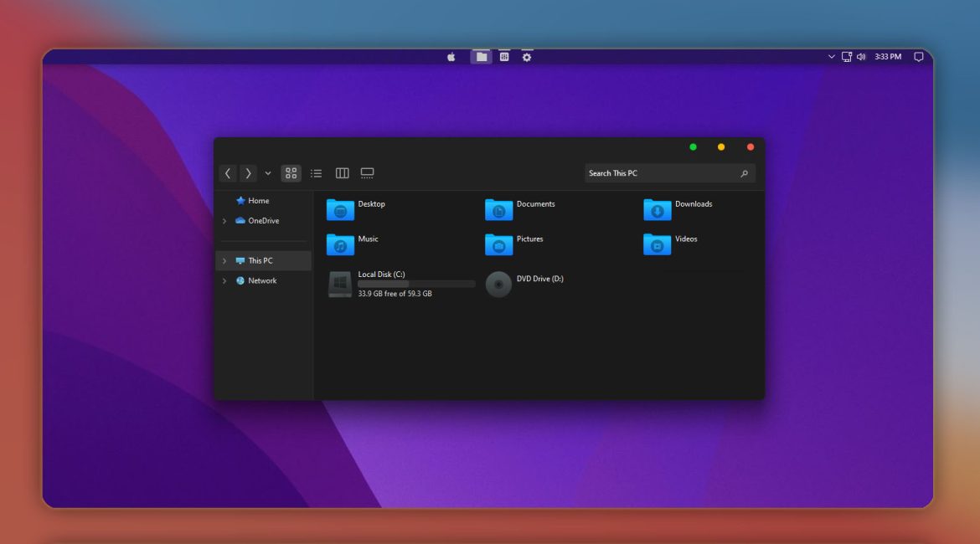Expand the Network tree node
The height and width of the screenshot is (544, 980).
pos(224,281)
